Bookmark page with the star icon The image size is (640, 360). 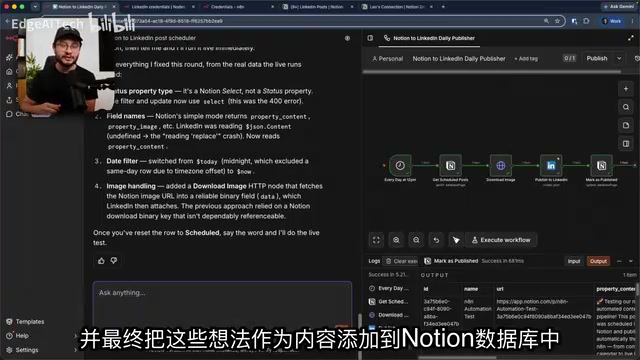click(557, 21)
